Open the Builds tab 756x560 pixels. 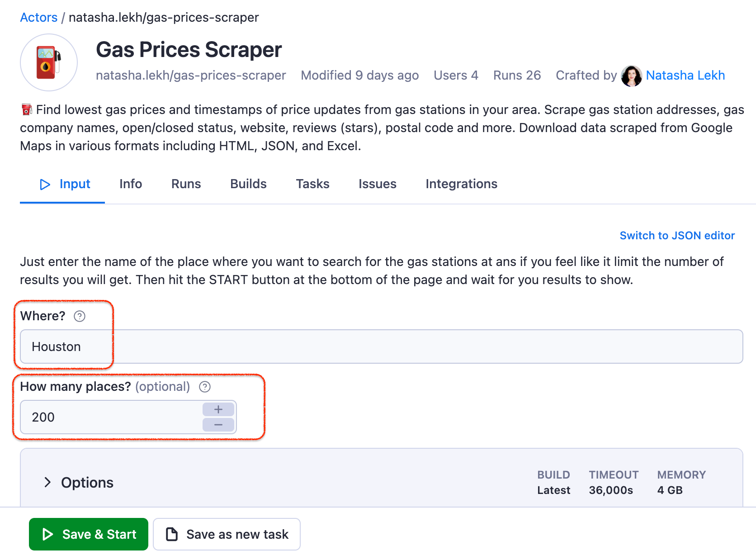(248, 184)
